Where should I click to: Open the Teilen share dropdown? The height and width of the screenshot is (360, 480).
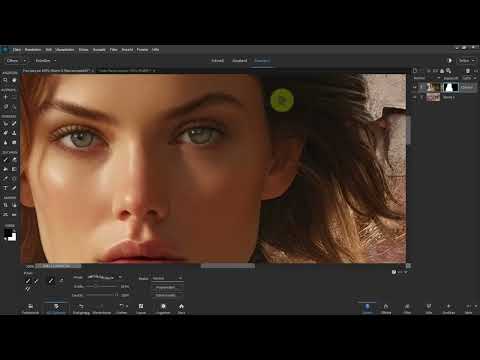pos(467,60)
